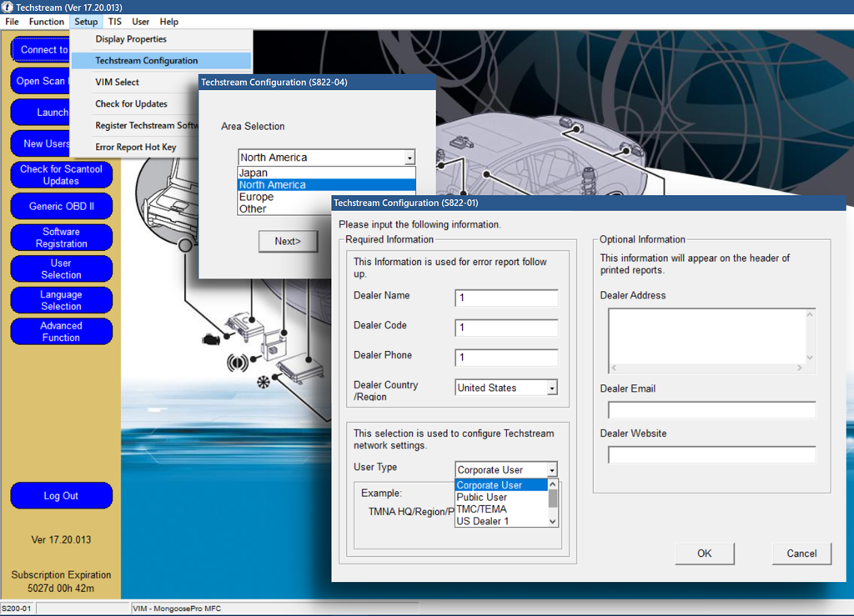Click into the Dealer Email field
Screen dimensions: 854x616
coord(711,410)
